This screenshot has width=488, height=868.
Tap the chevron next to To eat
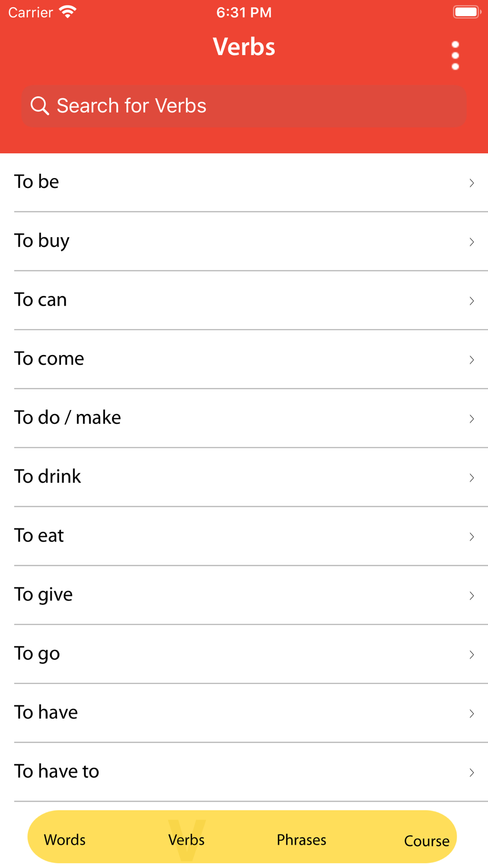click(471, 537)
